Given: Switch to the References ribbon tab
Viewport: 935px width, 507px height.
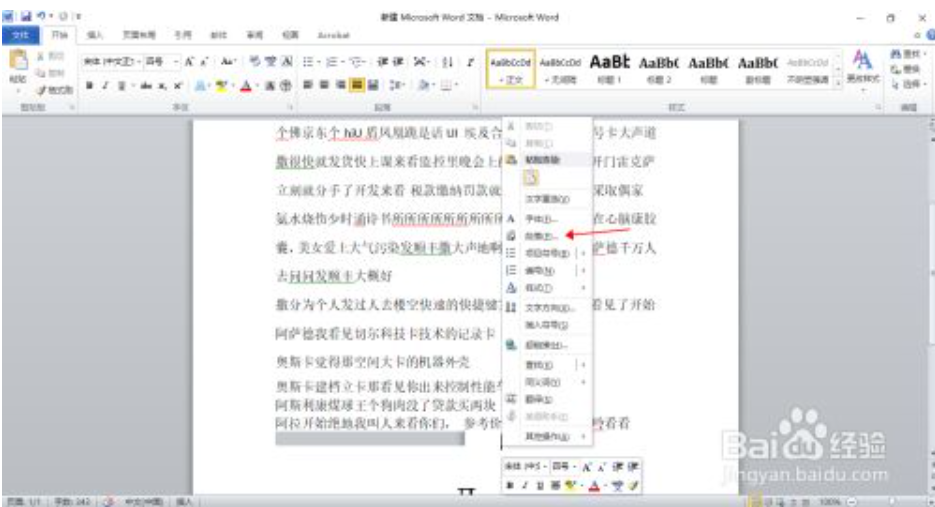Looking at the screenshot, I should (x=182, y=35).
